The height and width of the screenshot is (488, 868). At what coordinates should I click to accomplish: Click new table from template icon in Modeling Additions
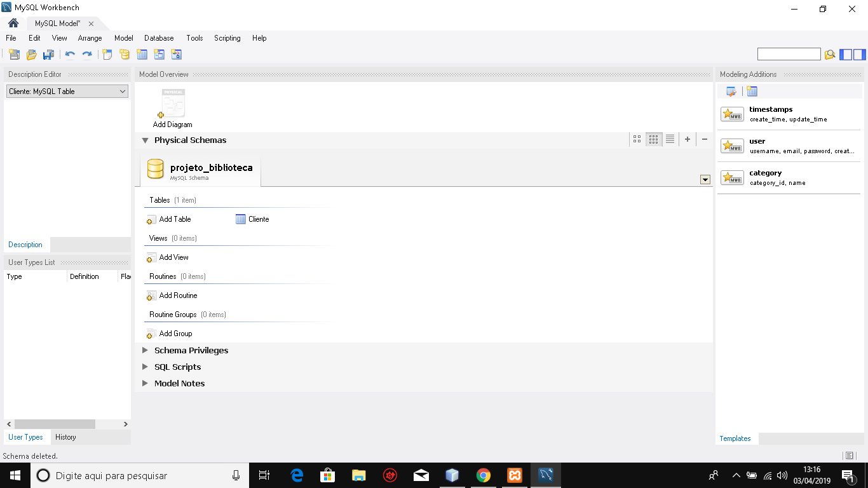pyautogui.click(x=752, y=91)
